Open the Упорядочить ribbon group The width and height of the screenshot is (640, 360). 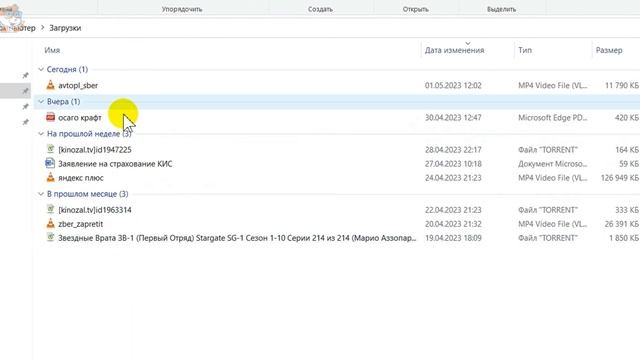(182, 9)
